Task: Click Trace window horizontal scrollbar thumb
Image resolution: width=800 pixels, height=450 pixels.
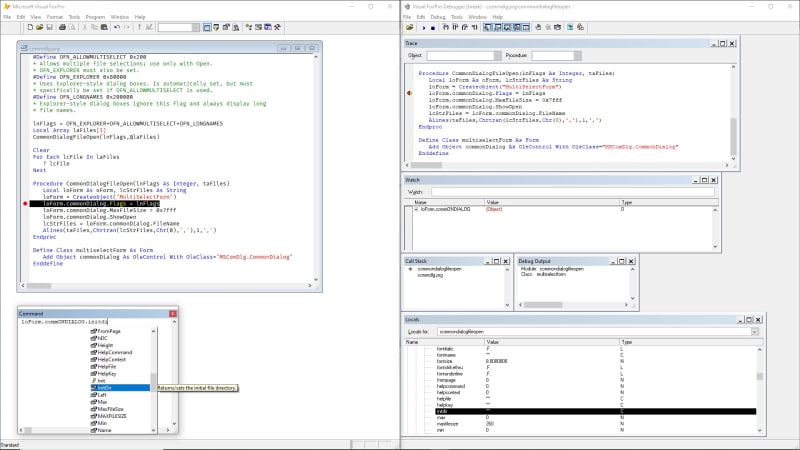Action: click(427, 165)
